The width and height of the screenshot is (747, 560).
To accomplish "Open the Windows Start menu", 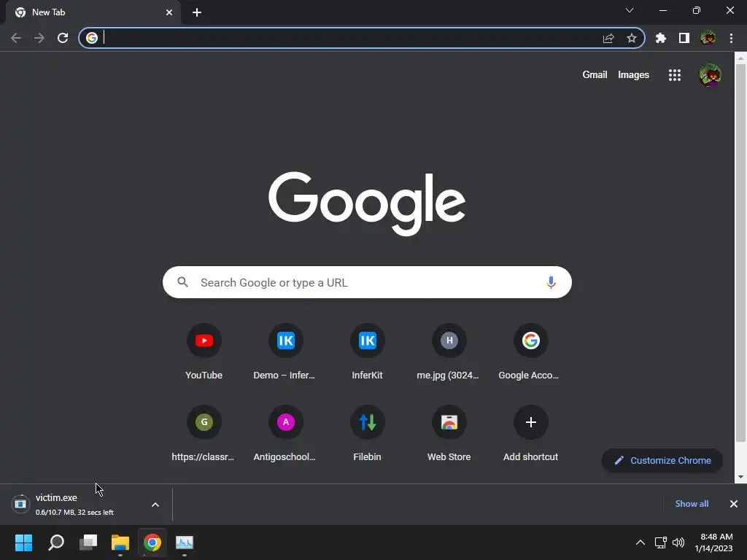I will pos(23,542).
